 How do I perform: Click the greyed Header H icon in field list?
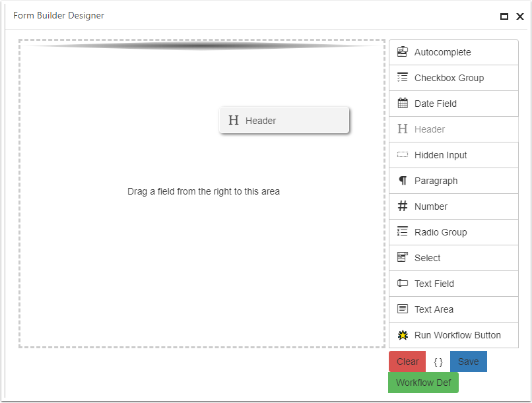coord(403,129)
